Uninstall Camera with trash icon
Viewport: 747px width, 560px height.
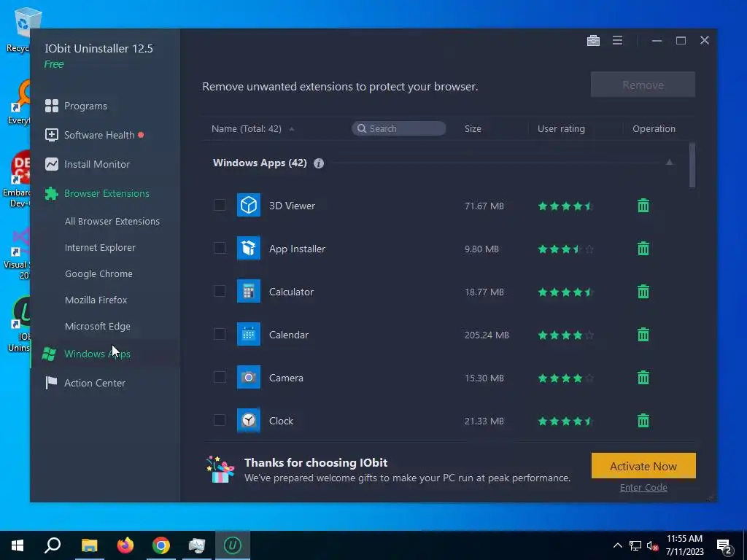[x=643, y=378]
